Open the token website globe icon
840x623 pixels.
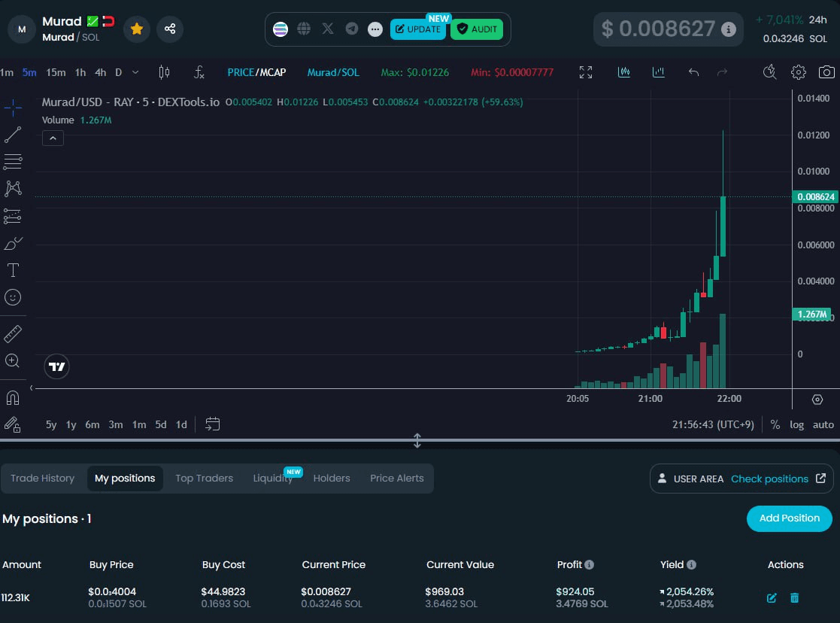click(304, 29)
